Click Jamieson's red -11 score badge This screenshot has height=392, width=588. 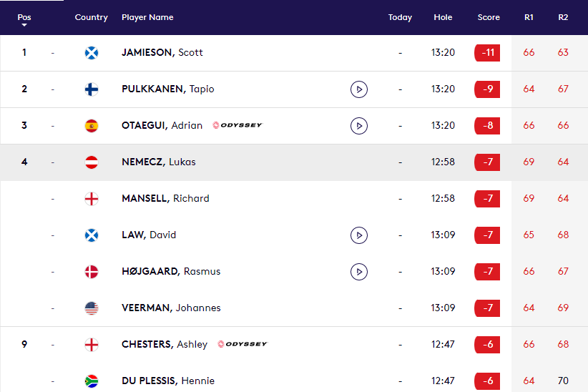point(487,53)
